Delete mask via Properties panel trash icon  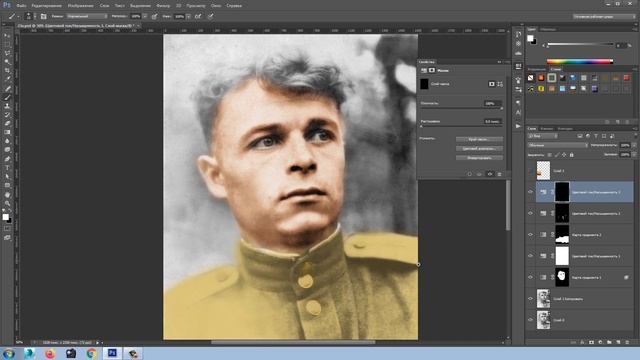pyautogui.click(x=499, y=174)
